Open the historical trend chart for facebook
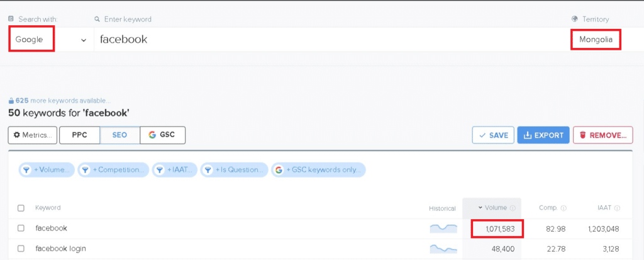Image resolution: width=644 pixels, height=260 pixels. pos(443,229)
